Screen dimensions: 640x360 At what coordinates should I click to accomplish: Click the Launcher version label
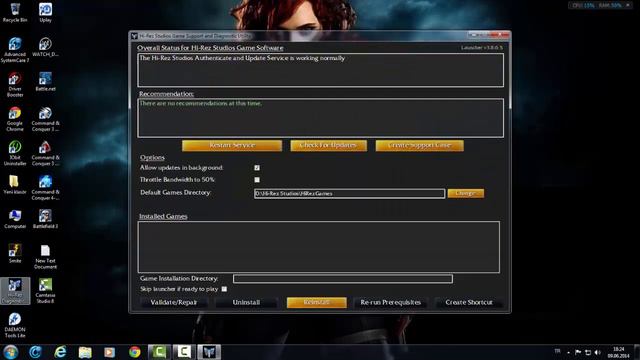point(482,48)
